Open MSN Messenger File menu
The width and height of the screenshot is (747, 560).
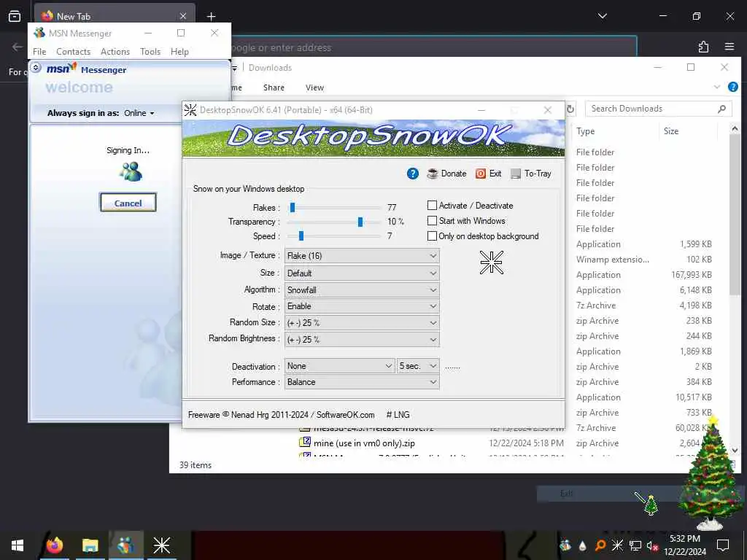(x=39, y=52)
